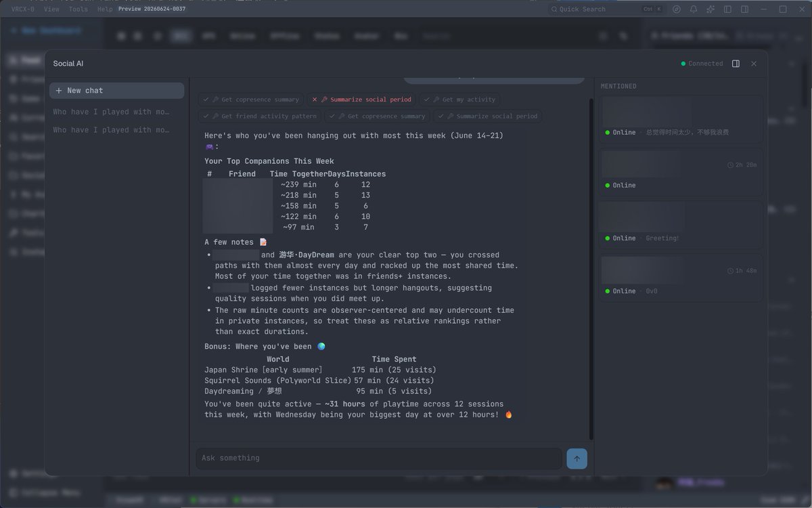Toggle the right sidebar layout icon in title bar
The image size is (812, 508).
point(744,9)
